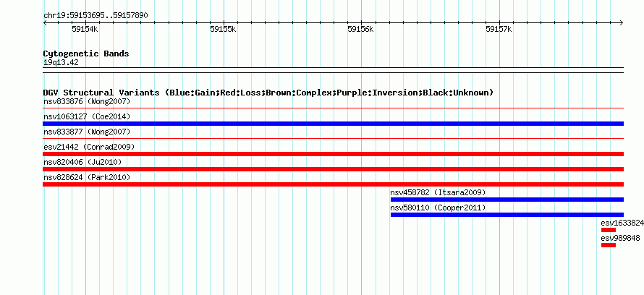Click the esv989848 variant label
Image resolution: width=644 pixels, height=295 pixels.
pos(620,238)
